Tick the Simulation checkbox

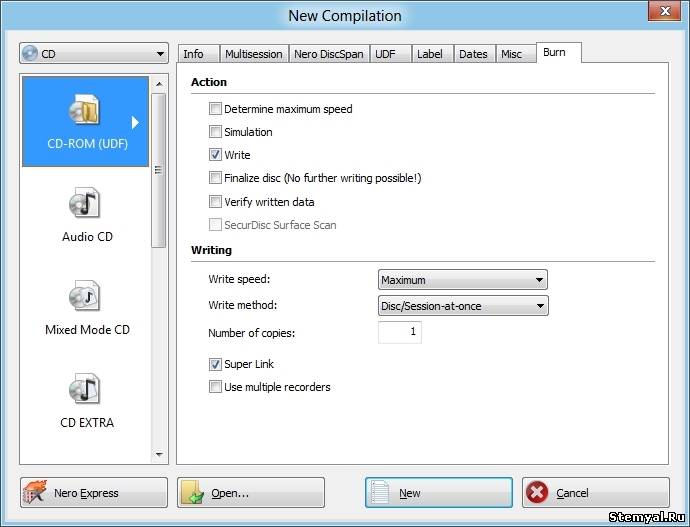pyautogui.click(x=215, y=131)
